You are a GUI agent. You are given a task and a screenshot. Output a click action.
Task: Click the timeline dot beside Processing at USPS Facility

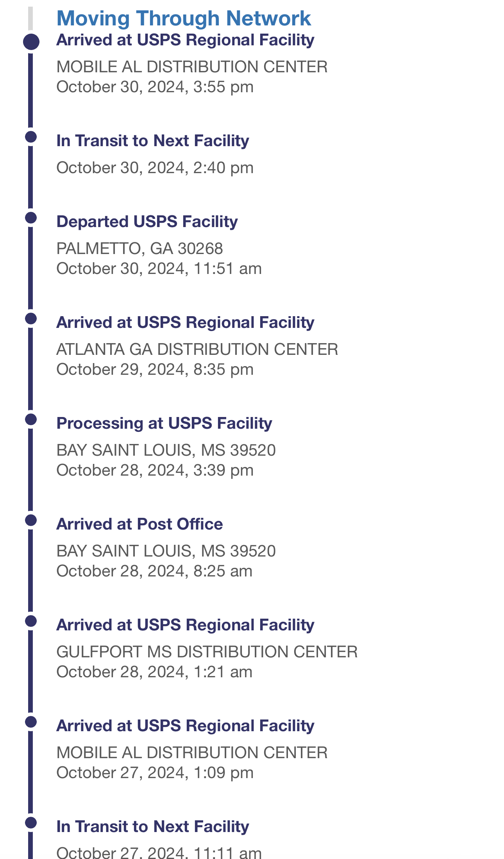pos(31,419)
